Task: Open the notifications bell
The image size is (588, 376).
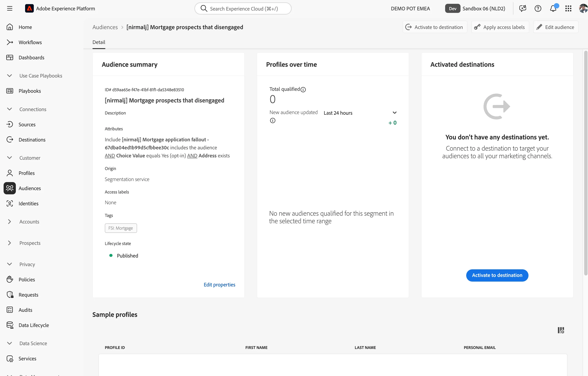Action: pyautogui.click(x=553, y=9)
